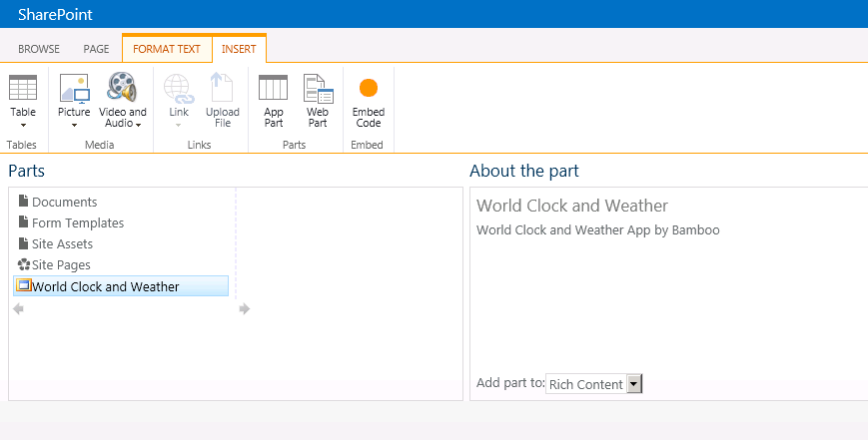Click the 'World Clock and Weather App by Bamboo' description
Screen dimensions: 868x440
coord(598,229)
